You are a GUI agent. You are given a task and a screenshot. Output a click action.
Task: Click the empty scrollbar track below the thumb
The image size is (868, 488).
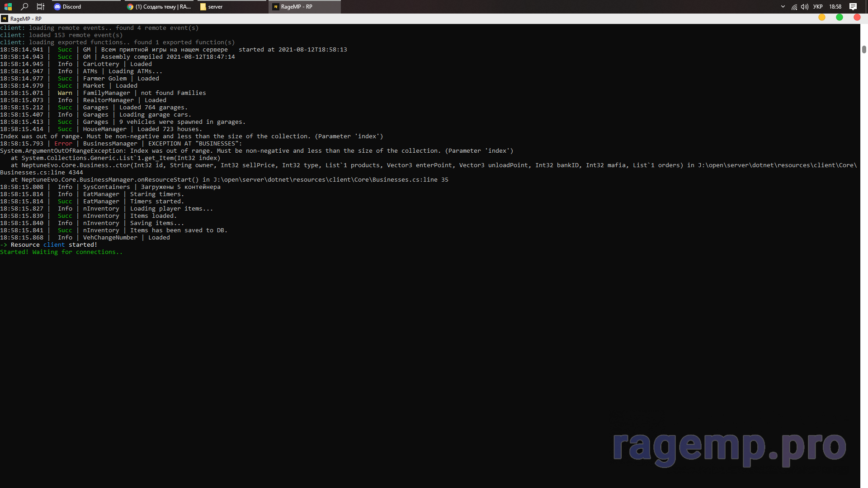tap(864, 271)
